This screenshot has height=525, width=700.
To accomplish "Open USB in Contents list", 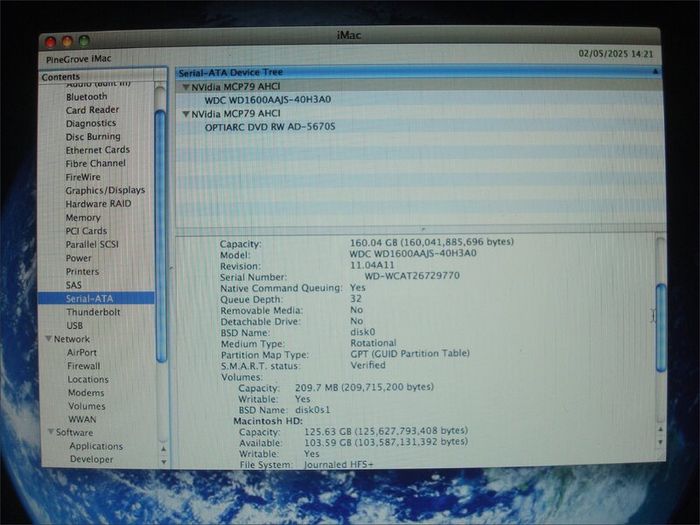I will pos(75,325).
